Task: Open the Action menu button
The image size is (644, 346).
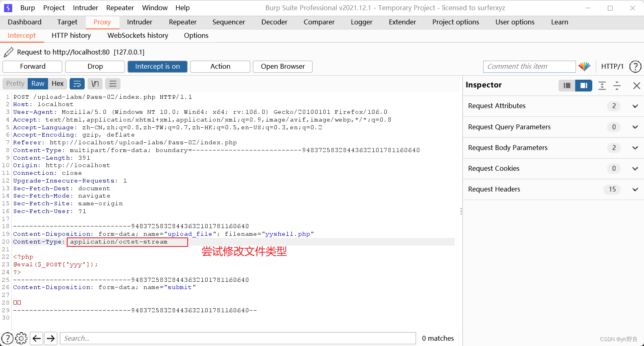Action: [x=220, y=67]
